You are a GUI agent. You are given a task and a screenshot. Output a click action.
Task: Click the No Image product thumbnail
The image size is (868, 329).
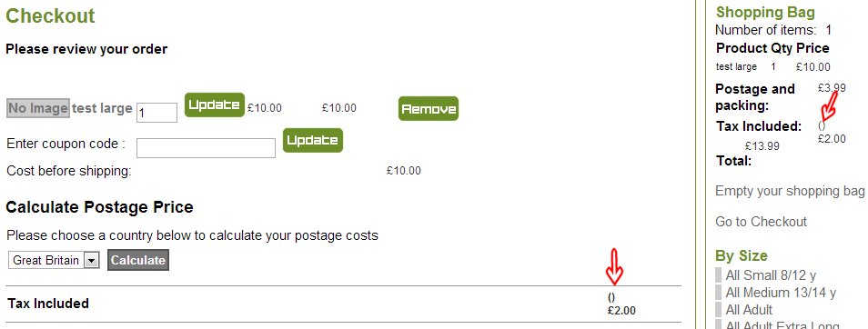click(x=38, y=108)
